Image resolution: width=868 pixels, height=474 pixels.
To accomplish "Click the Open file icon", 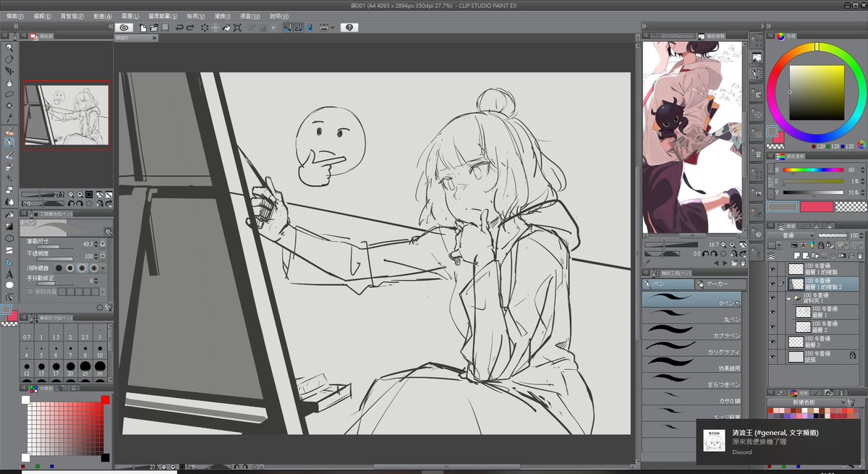I will pyautogui.click(x=154, y=27).
